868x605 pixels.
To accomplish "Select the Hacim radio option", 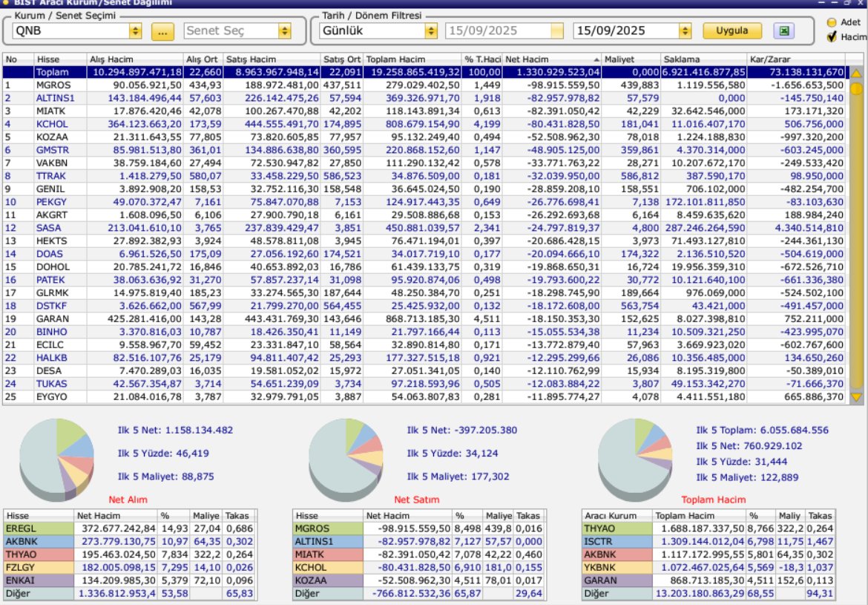I will point(832,37).
